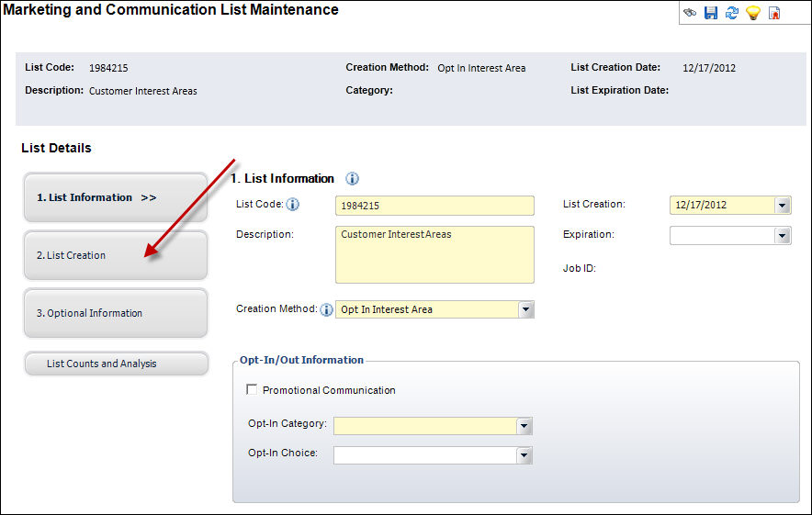
Task: Open the 3. Optional Information step
Action: pyautogui.click(x=115, y=313)
